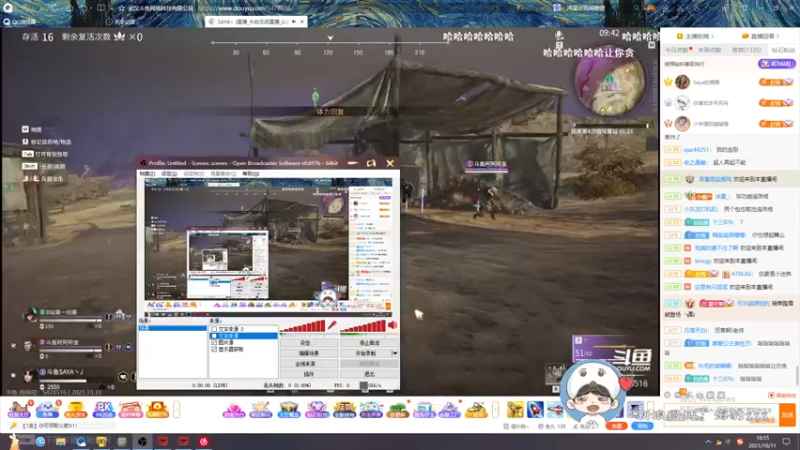The image size is (800, 450).
Task: Click the 插件 button in OBS
Action: [309, 374]
